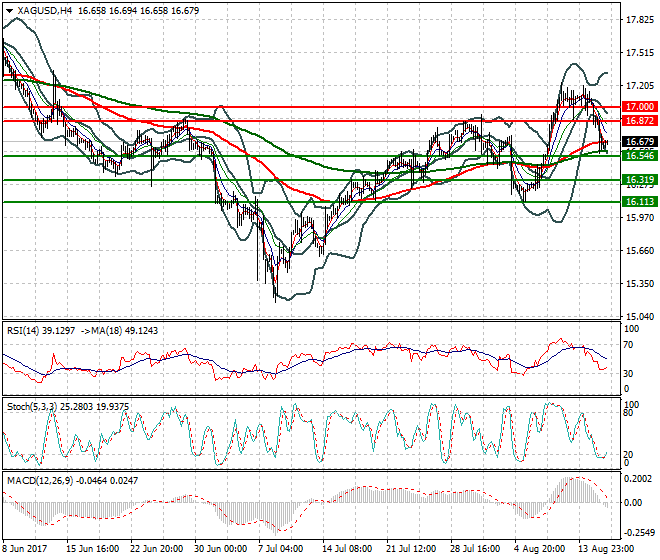The image size is (660, 560).
Task: Select the 15 Jun 16:00 time axis label
Action: pos(93,549)
